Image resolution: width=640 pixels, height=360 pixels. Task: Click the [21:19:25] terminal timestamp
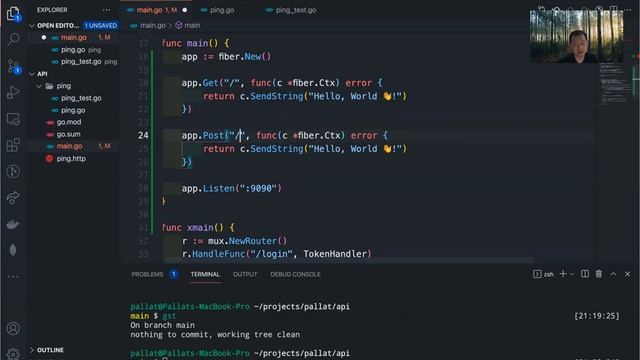[597, 316]
